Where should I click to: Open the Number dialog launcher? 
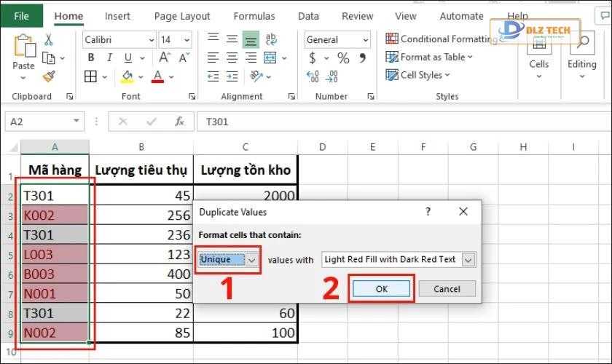[370, 96]
